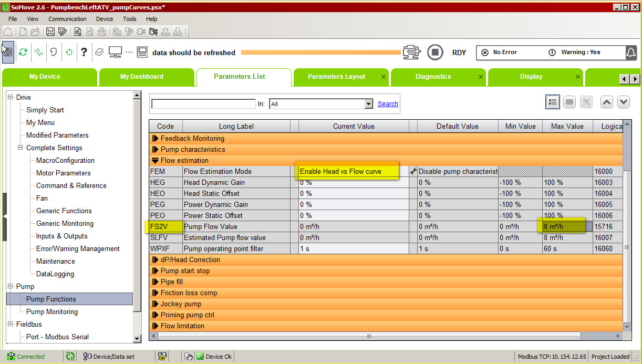Click the green circular refresh arrows icon
Viewport: 642px width, 364px height.
pyautogui.click(x=23, y=52)
